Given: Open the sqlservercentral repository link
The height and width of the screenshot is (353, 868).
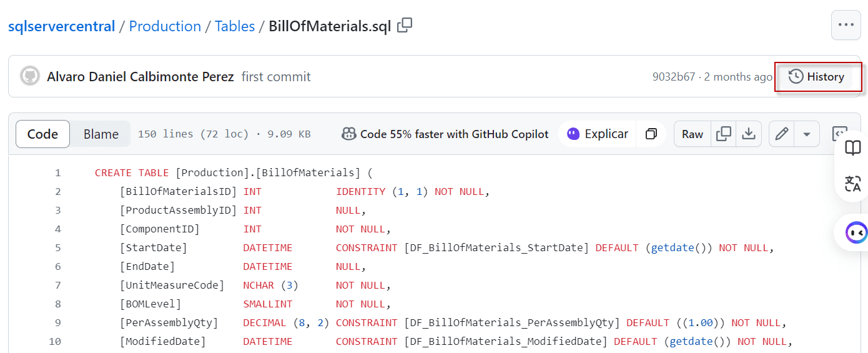Looking at the screenshot, I should [61, 26].
